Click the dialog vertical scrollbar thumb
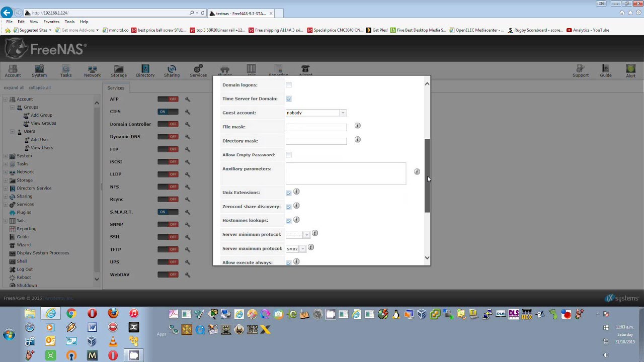This screenshot has height=362, width=644. [x=427, y=175]
